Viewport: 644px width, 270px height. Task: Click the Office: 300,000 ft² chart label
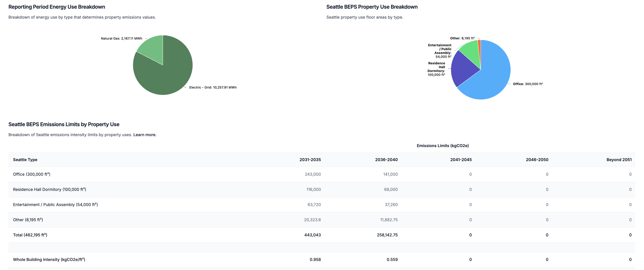(528, 84)
